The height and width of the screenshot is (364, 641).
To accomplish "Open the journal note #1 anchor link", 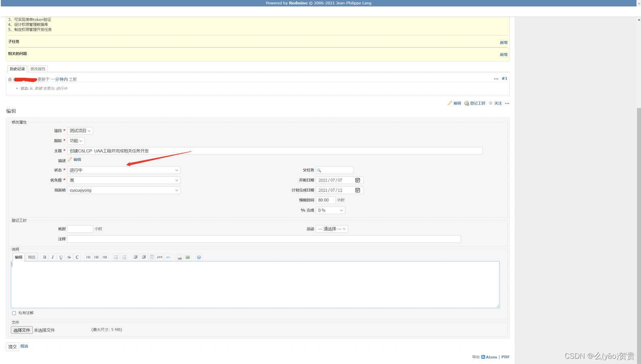I will pos(505,79).
